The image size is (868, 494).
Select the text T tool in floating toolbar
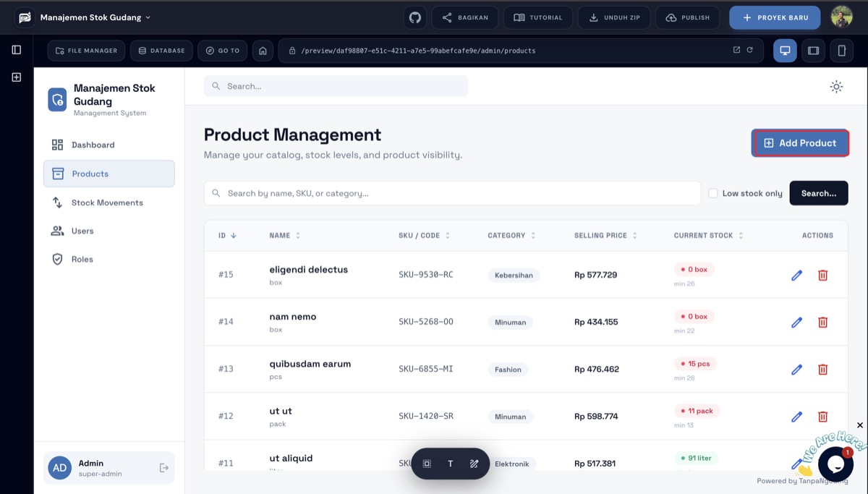[451, 464]
